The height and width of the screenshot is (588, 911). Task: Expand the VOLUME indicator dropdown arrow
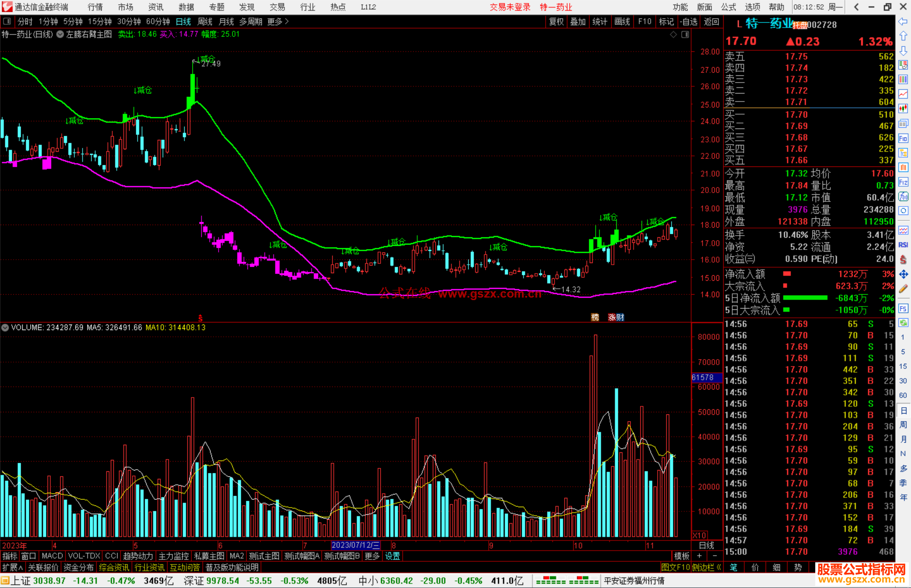(x=5, y=328)
